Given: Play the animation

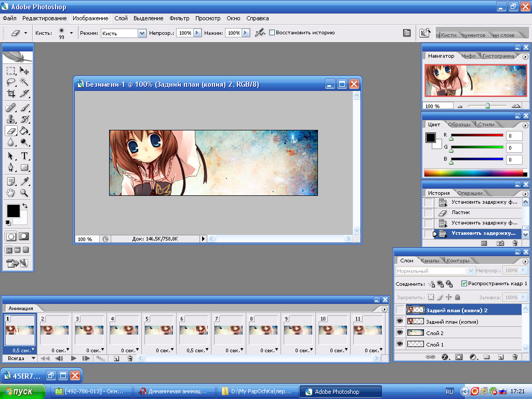Looking at the screenshot, I should tap(74, 358).
